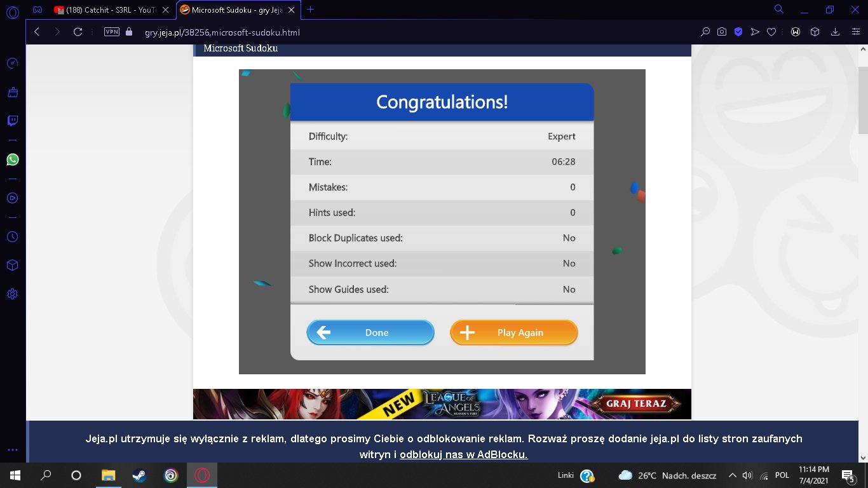Click the POL language indicator

coord(782,475)
